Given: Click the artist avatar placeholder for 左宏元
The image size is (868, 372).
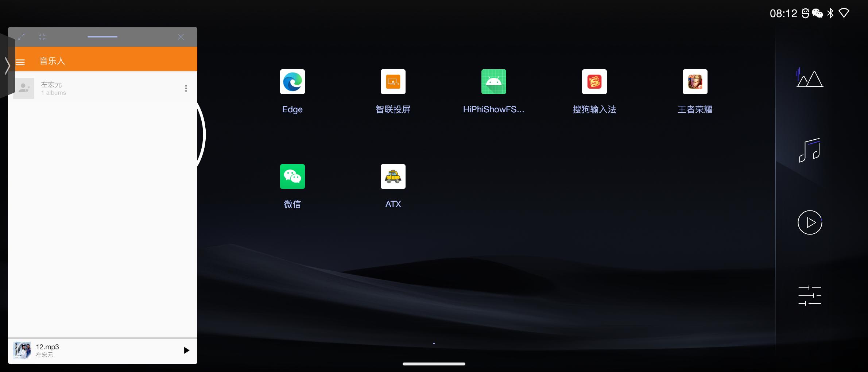Looking at the screenshot, I should (x=24, y=88).
